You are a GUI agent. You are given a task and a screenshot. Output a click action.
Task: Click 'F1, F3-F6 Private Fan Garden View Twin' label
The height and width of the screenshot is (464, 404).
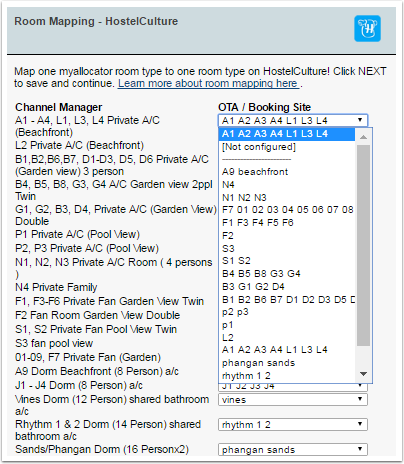pos(109,301)
